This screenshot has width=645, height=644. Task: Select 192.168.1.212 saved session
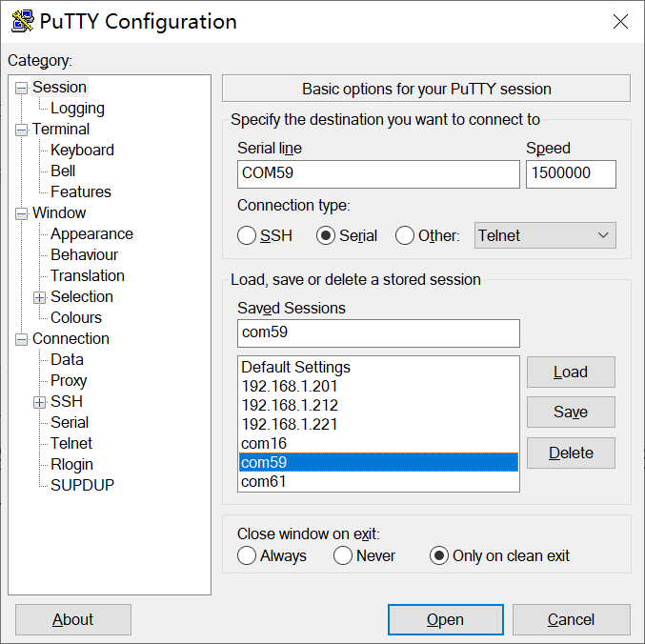pyautogui.click(x=378, y=405)
